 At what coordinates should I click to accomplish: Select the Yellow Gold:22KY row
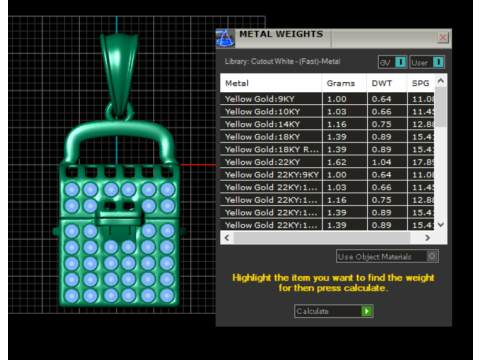click(x=327, y=162)
